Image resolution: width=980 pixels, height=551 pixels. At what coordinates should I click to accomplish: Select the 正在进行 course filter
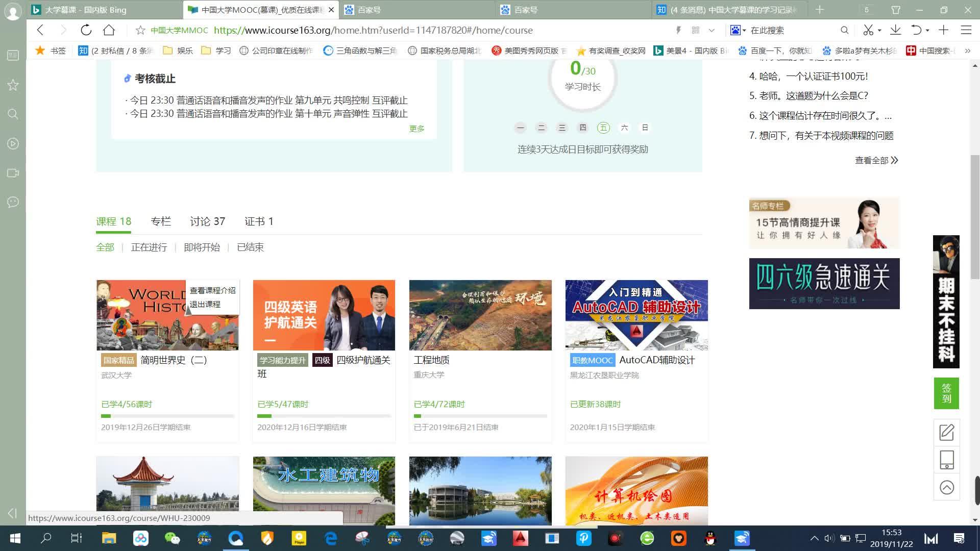tap(149, 247)
